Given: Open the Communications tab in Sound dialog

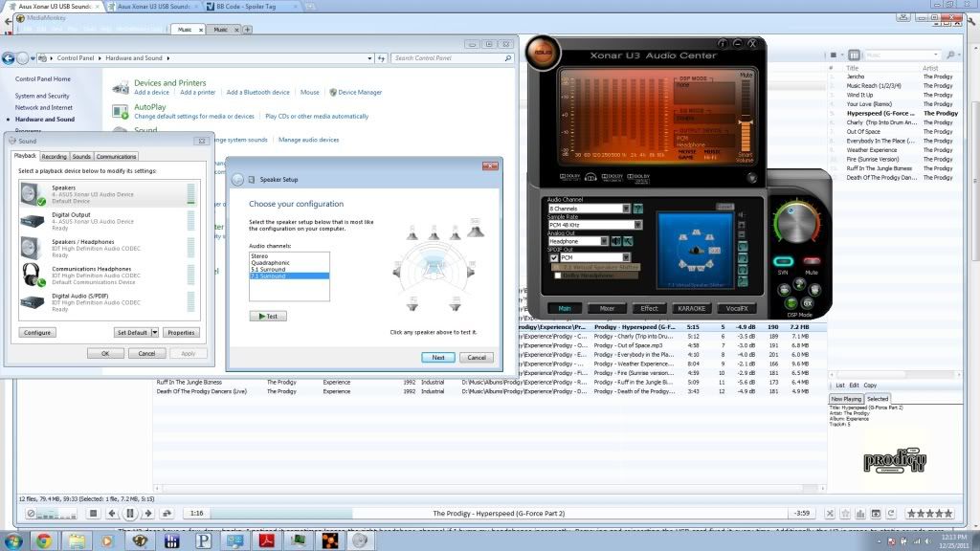Looking at the screenshot, I should coord(116,156).
